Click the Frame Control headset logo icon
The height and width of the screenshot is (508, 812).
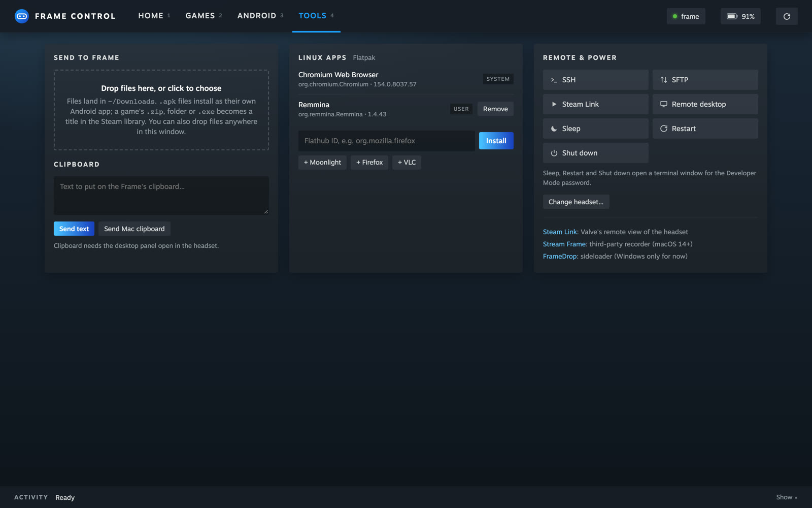tap(22, 16)
